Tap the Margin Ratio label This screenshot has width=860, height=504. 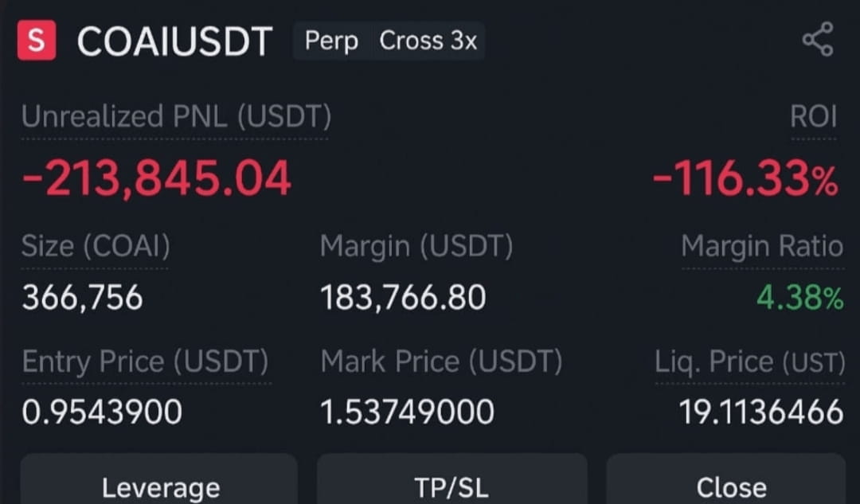coord(762,246)
